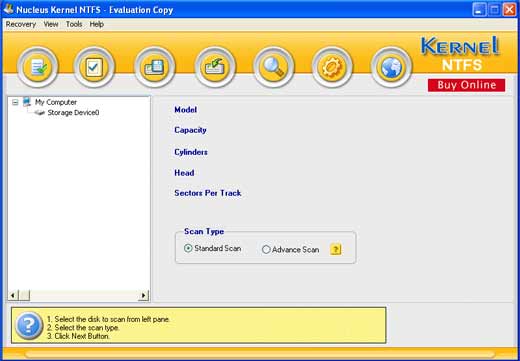Image resolution: width=520 pixels, height=361 pixels.
Task: Close the Nucleus Kernel NTFS window
Action: coord(509,9)
